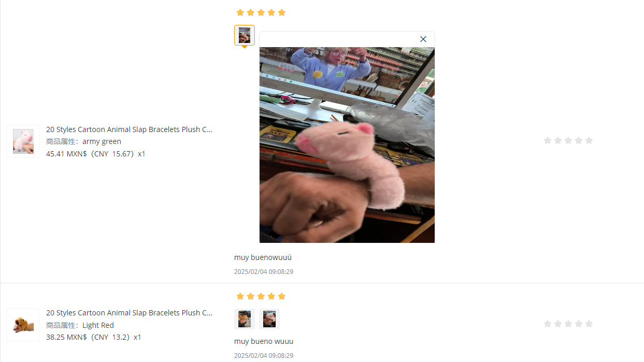Open first product's Slap Bracelets title link
644x362 pixels.
[129, 129]
